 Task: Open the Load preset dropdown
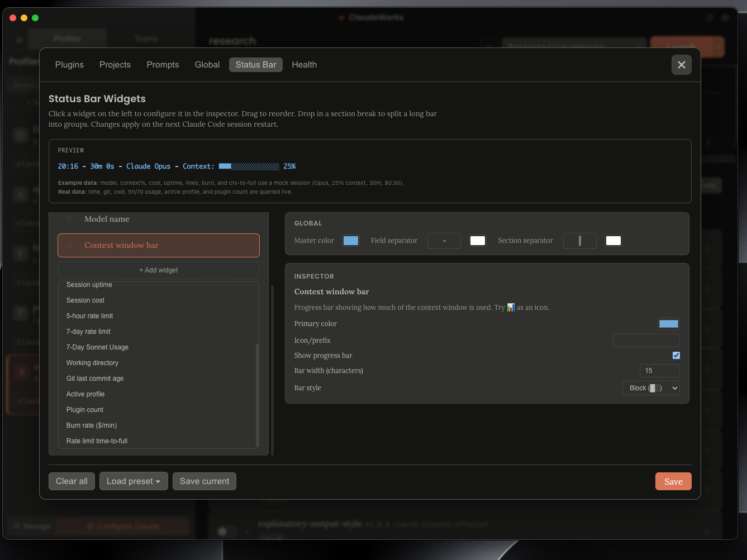134,481
